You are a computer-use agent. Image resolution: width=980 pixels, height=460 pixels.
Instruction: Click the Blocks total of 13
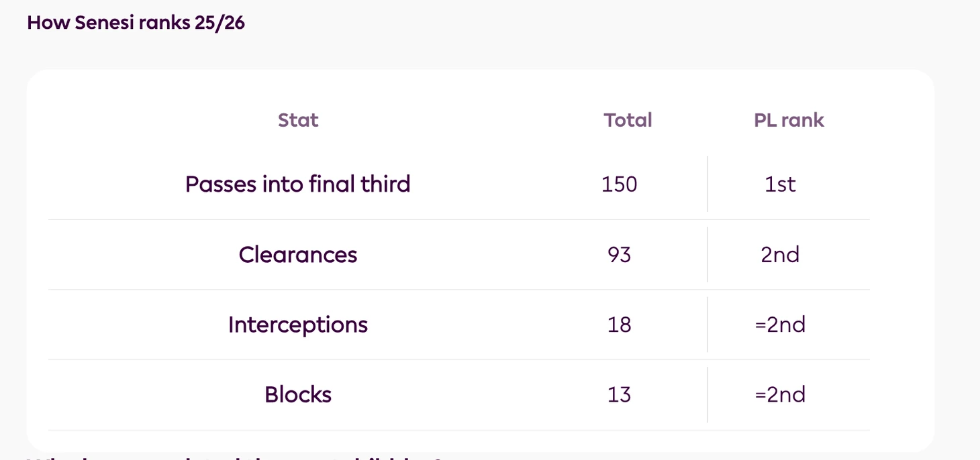point(619,394)
